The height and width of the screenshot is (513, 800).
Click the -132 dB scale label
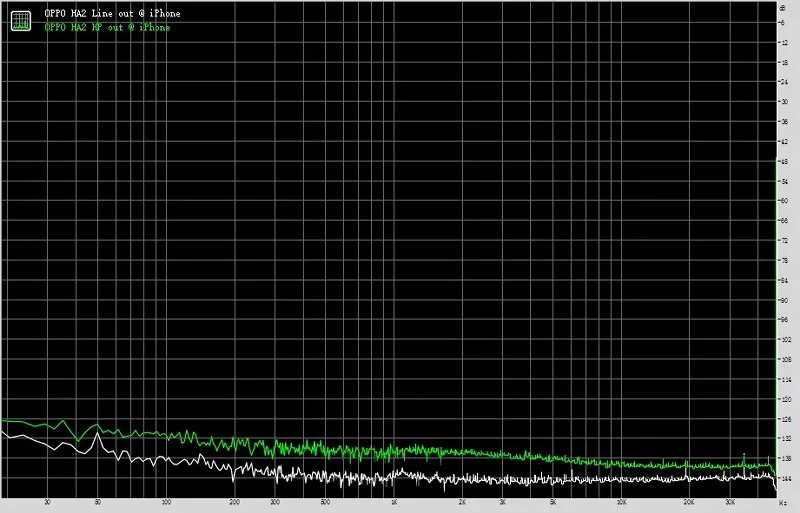point(785,438)
